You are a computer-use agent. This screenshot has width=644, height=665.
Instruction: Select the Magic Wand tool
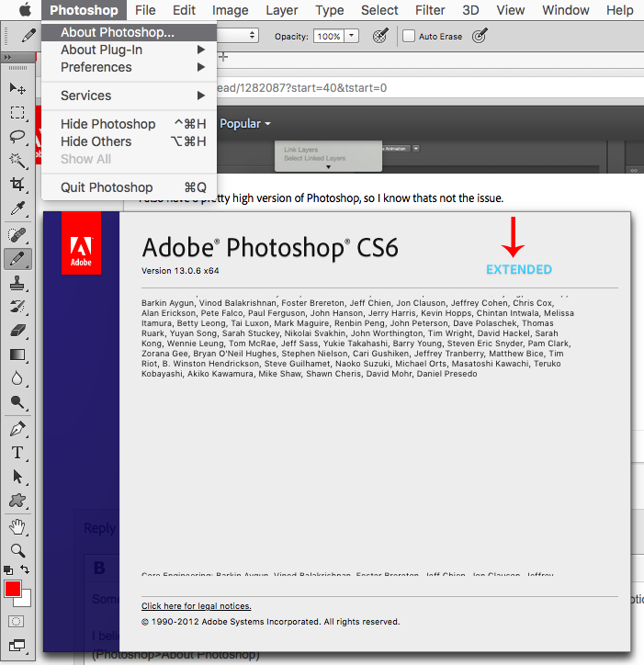17,161
